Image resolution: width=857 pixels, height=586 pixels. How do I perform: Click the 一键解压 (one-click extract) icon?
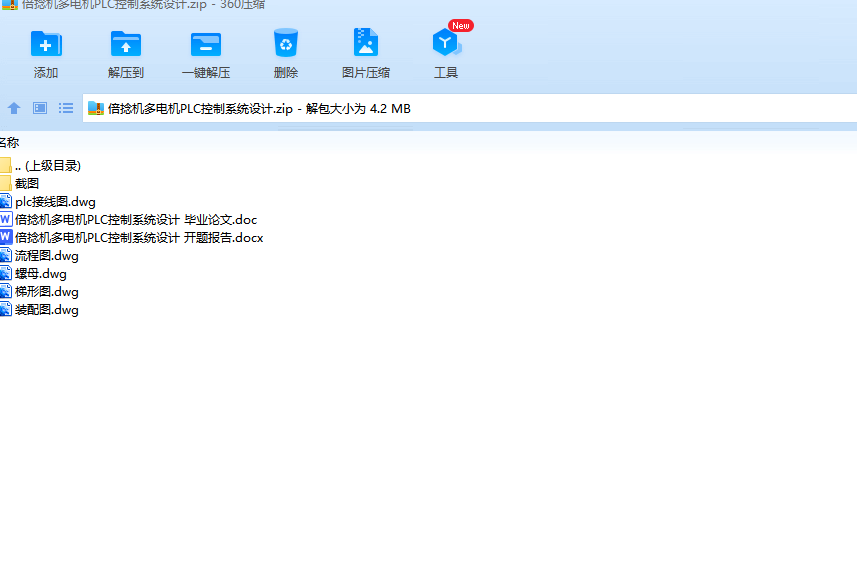point(206,44)
